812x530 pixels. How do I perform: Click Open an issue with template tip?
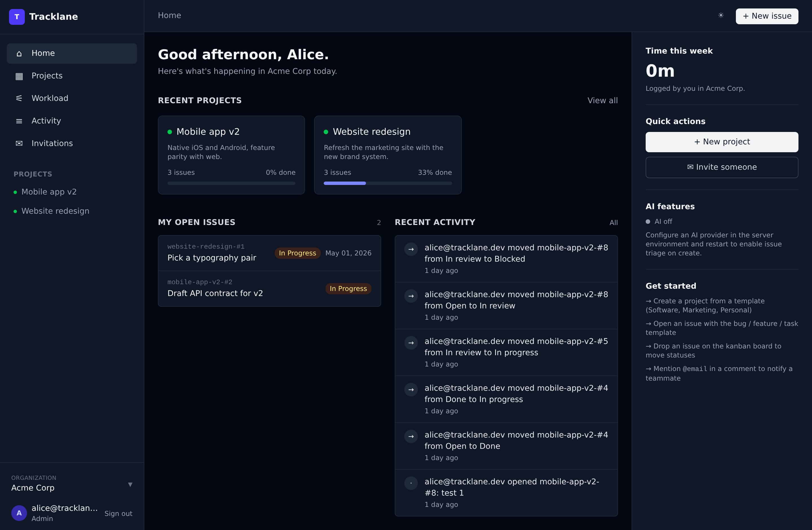pyautogui.click(x=721, y=328)
